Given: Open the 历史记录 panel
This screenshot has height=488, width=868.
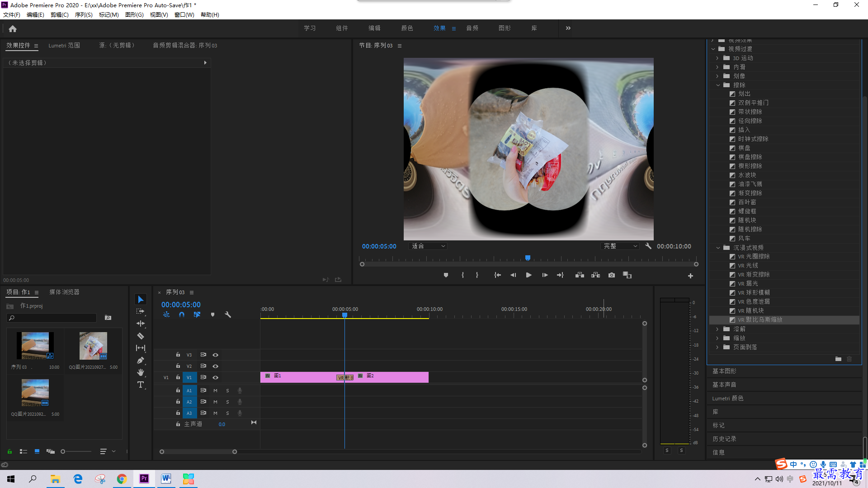Looking at the screenshot, I should click(x=724, y=439).
